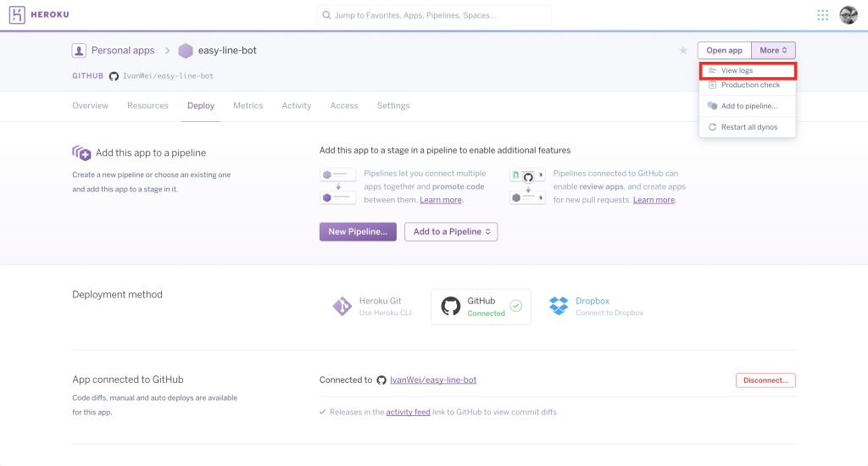Click the easy-line-bot app name

pos(227,50)
